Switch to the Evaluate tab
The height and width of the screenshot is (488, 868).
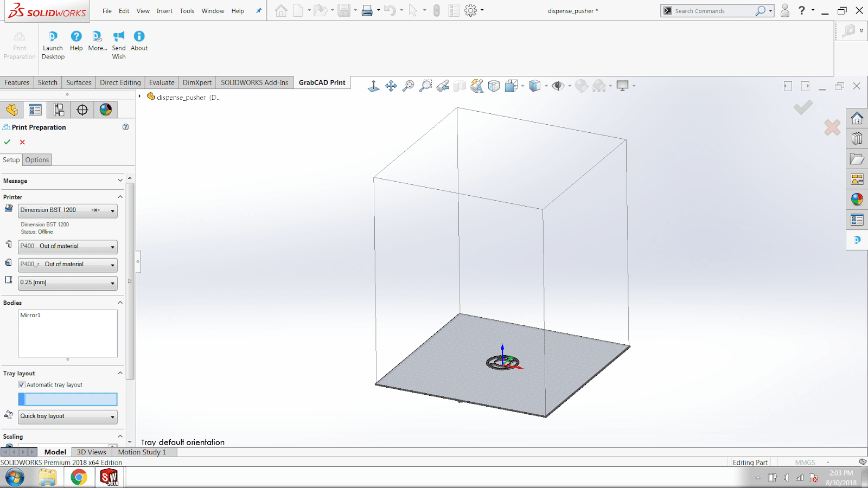(162, 82)
